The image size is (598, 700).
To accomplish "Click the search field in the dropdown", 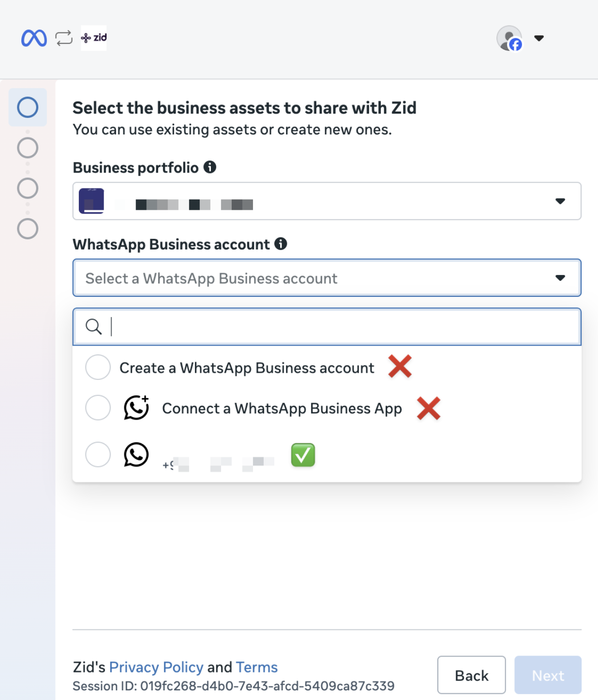I will [327, 327].
